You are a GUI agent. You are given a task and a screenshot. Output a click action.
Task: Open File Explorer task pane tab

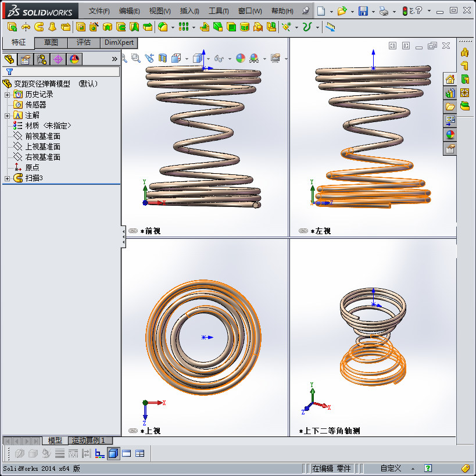(450, 107)
